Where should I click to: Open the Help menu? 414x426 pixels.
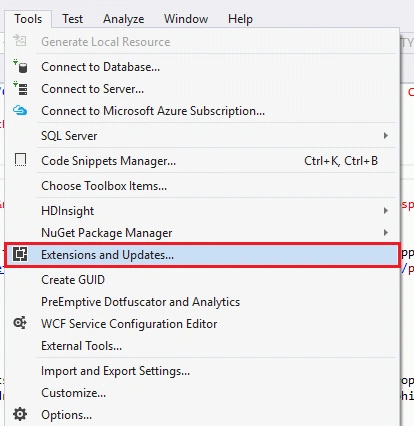click(x=240, y=19)
